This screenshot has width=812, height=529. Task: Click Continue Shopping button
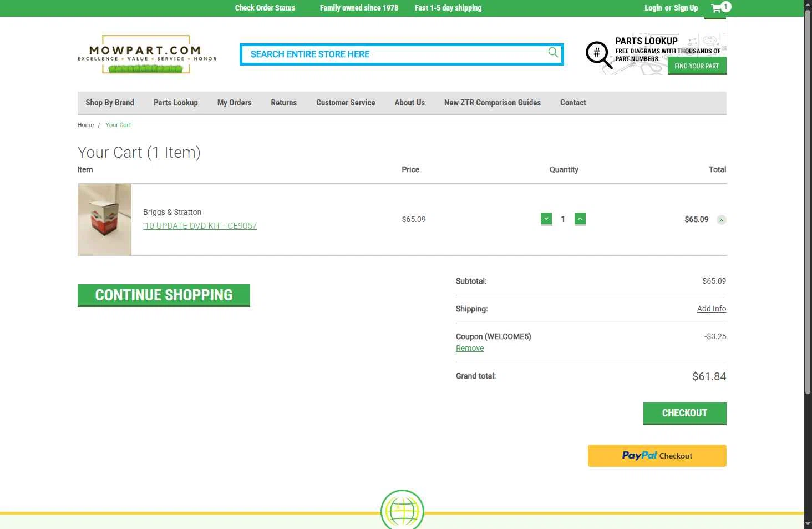pos(164,295)
